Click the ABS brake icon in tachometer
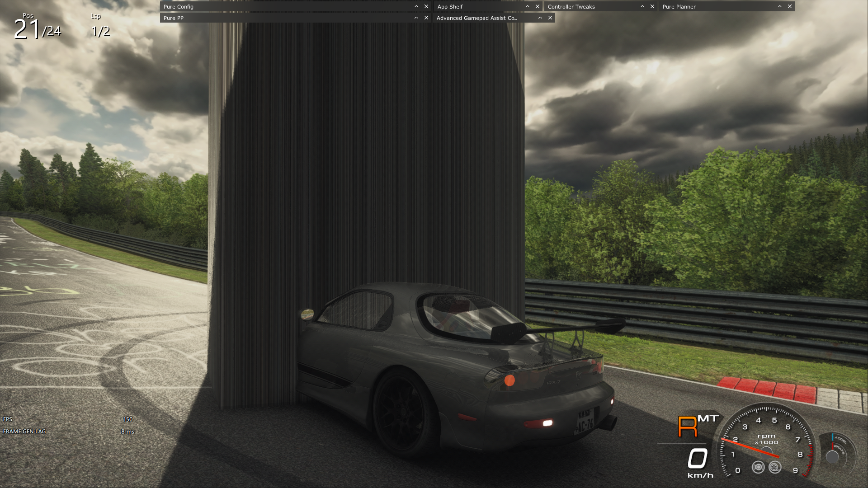This screenshot has width=868, height=488. tap(758, 467)
